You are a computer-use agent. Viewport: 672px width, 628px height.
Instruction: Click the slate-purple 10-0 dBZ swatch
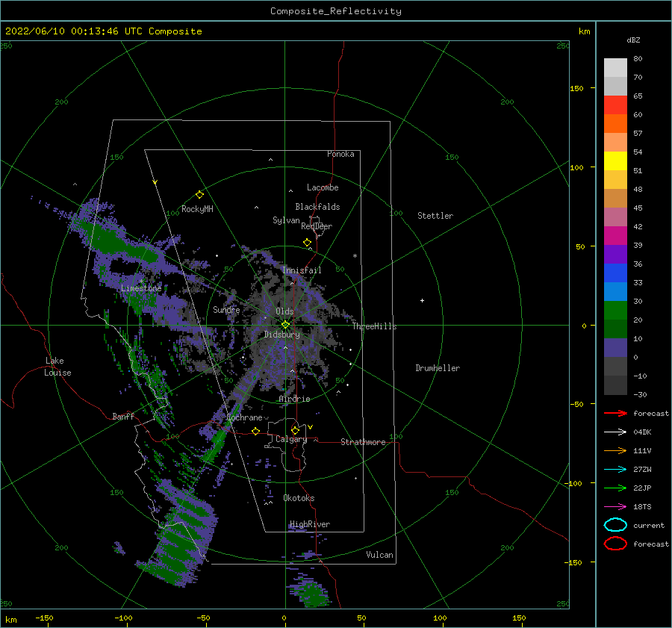(615, 348)
